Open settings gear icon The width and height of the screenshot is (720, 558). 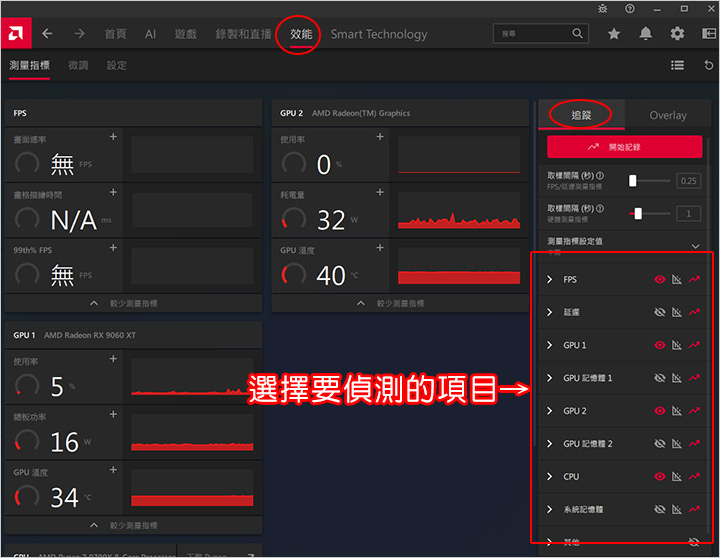point(677,34)
